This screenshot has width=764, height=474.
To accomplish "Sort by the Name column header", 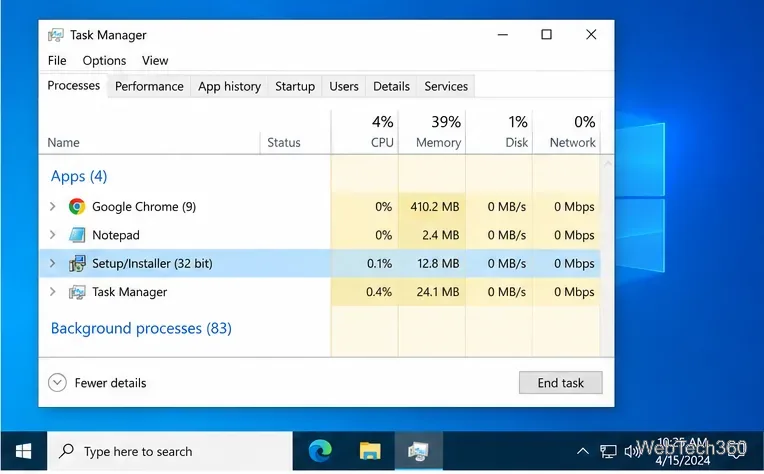I will click(63, 142).
